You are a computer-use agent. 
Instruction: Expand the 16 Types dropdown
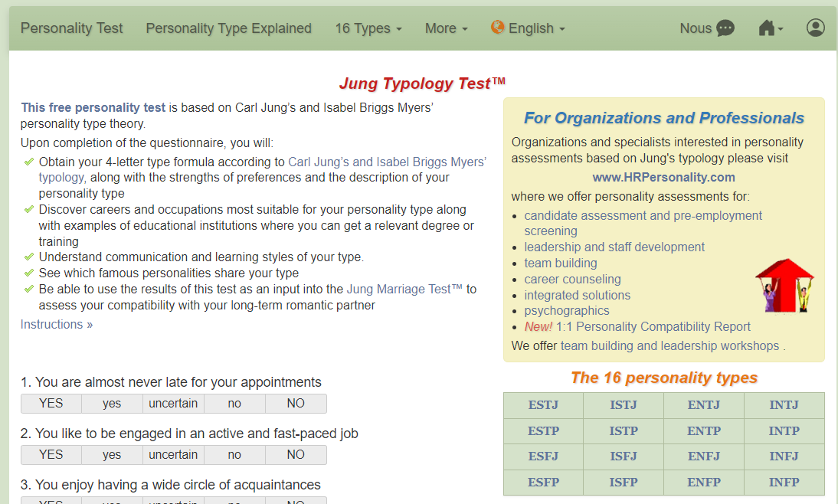(x=368, y=28)
